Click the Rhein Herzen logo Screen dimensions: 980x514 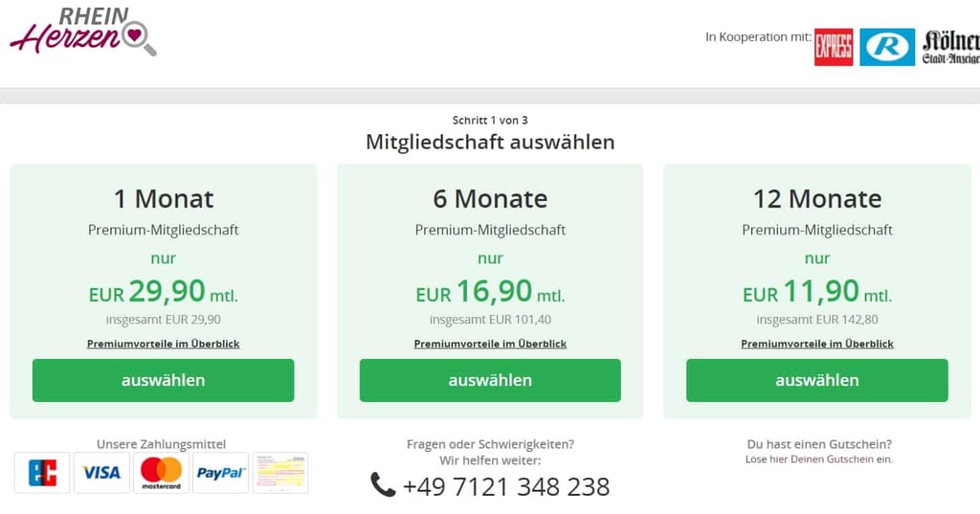(x=83, y=32)
